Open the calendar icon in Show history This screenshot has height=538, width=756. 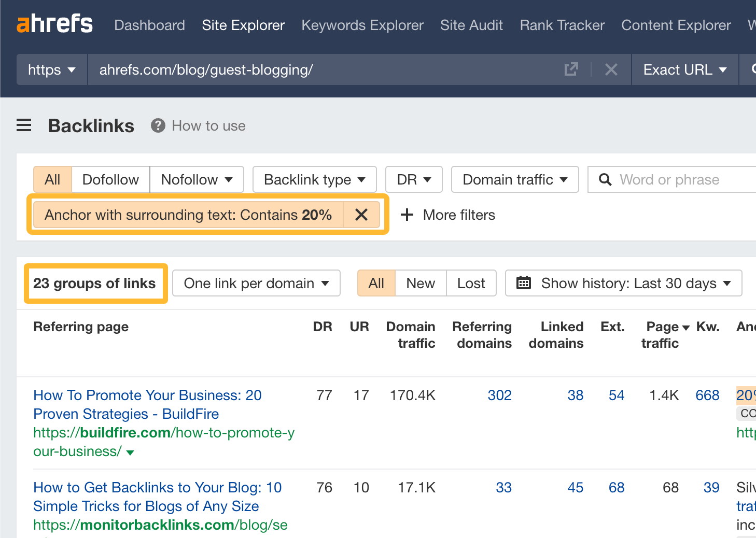[x=523, y=283]
